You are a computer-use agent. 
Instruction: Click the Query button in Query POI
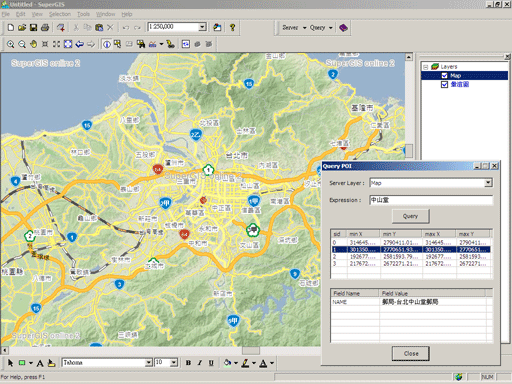pos(410,216)
